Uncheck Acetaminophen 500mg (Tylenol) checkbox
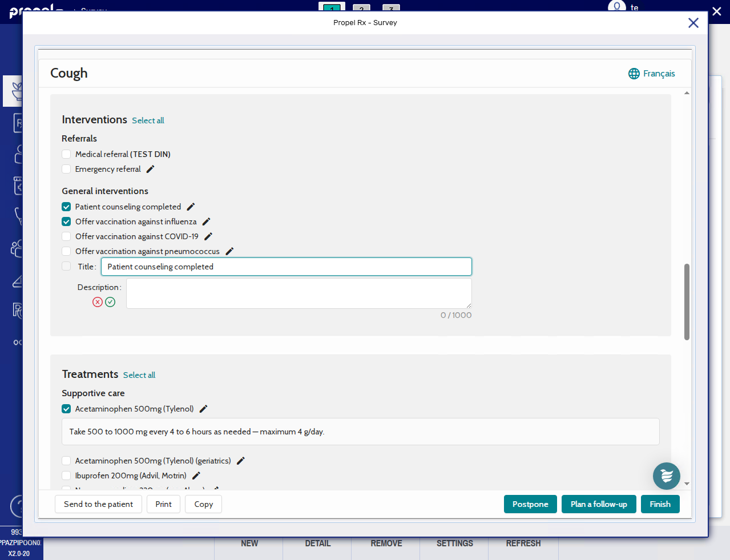730x560 pixels. [66, 409]
